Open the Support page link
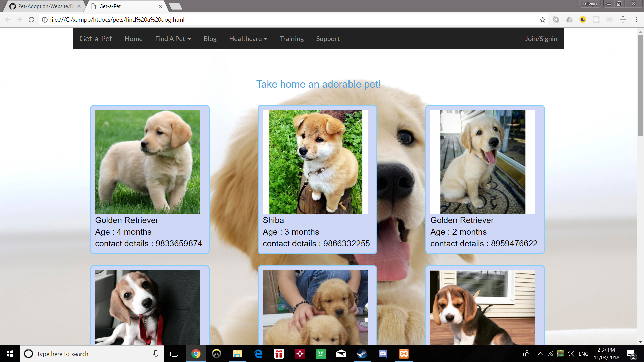The image size is (644, 362). (328, 39)
